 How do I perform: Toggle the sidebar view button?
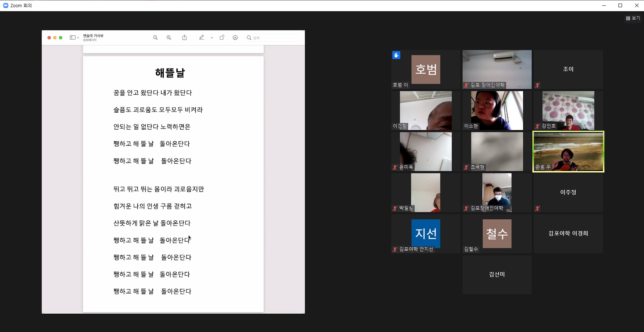73,37
